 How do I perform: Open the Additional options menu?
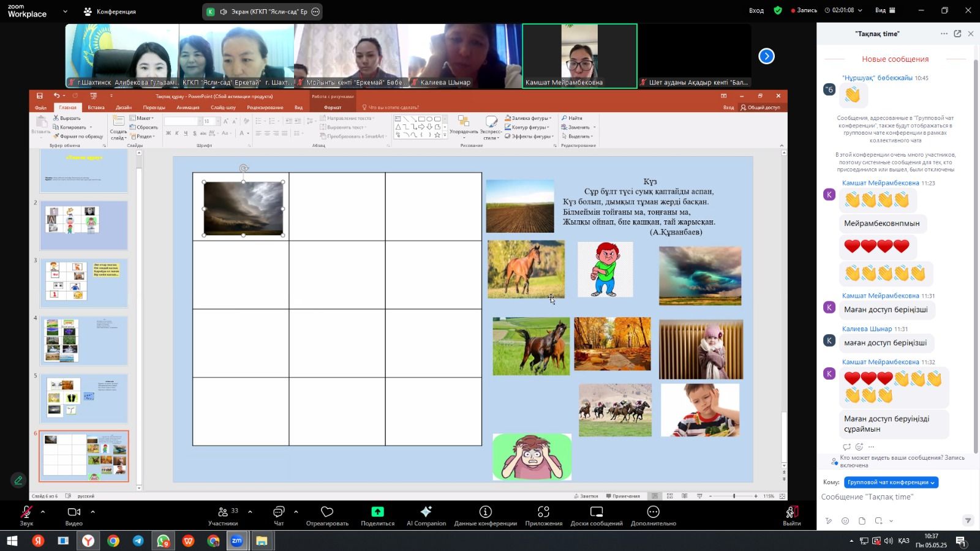653,512
